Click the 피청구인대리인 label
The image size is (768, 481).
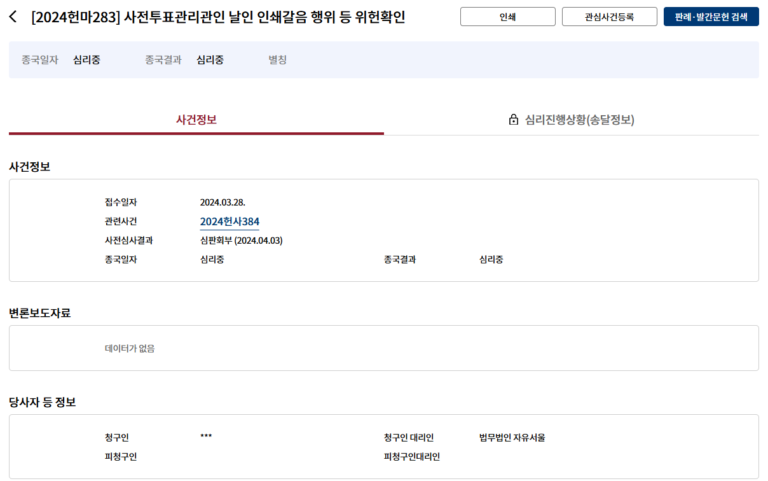point(411,456)
